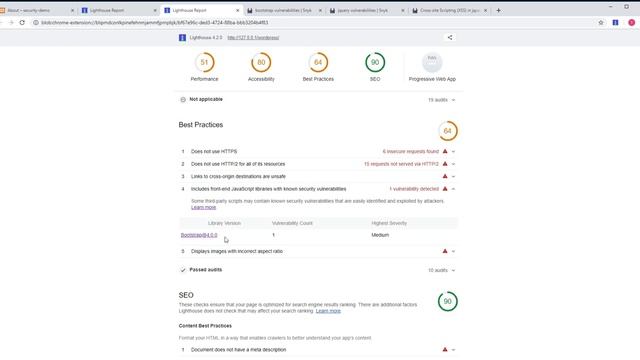
Task: Switch to Cross-site Scripting (XSS) tab
Action: 450,10
